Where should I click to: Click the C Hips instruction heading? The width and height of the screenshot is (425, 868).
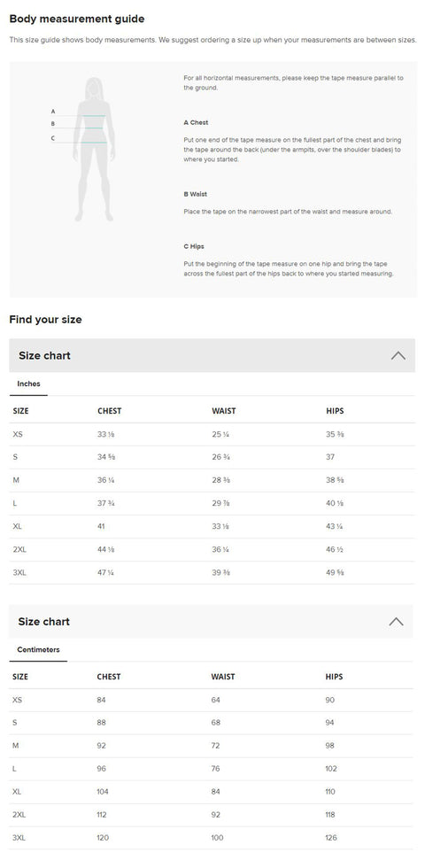194,246
